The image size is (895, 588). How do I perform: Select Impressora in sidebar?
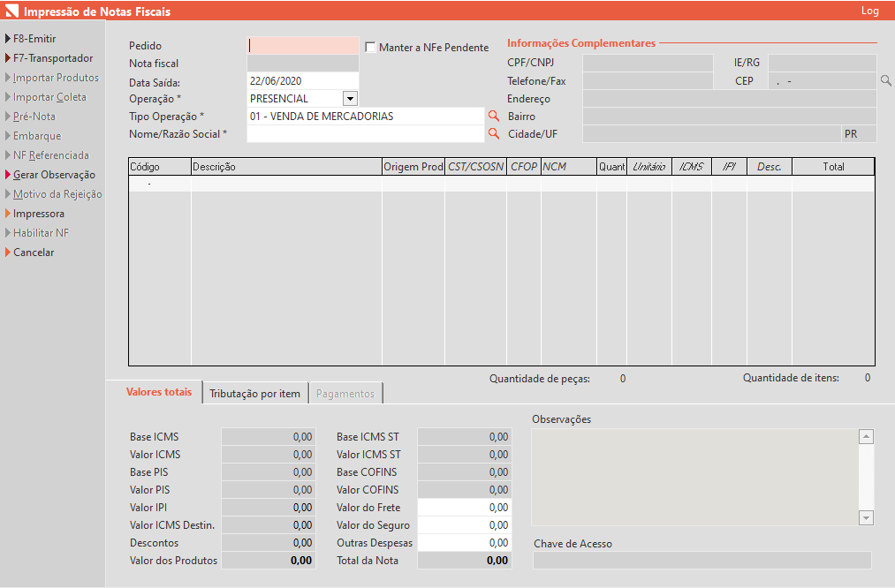[38, 214]
